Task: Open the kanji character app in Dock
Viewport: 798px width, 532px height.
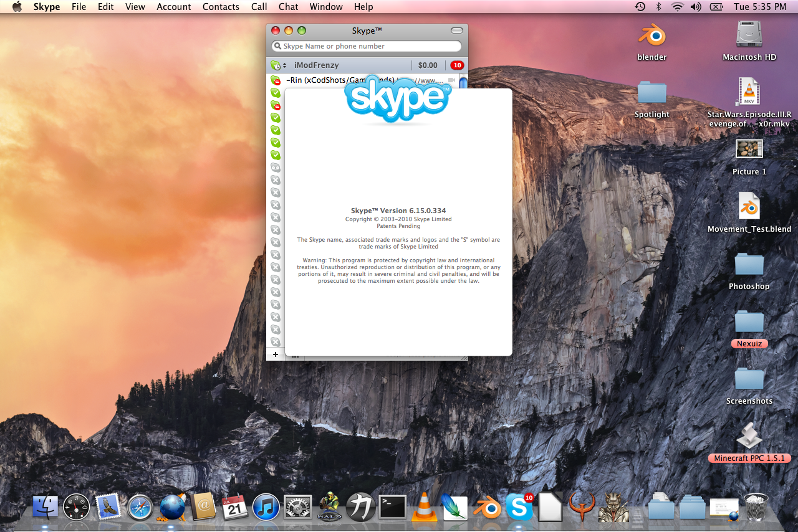Action: point(361,506)
